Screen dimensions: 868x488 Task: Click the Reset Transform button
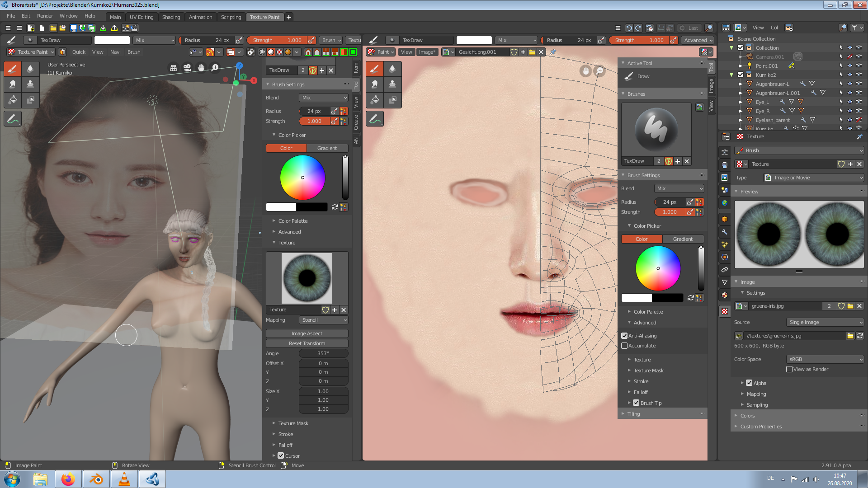307,343
